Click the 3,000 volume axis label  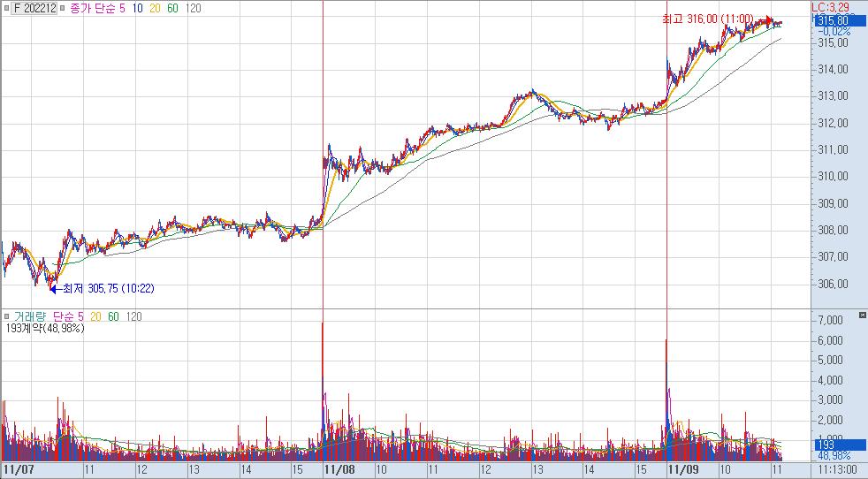pyautogui.click(x=830, y=399)
